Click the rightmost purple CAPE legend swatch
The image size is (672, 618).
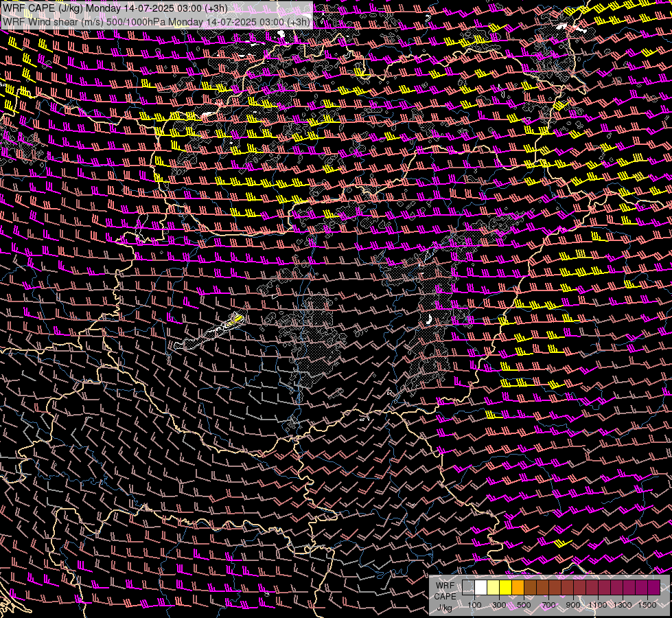coord(654,587)
